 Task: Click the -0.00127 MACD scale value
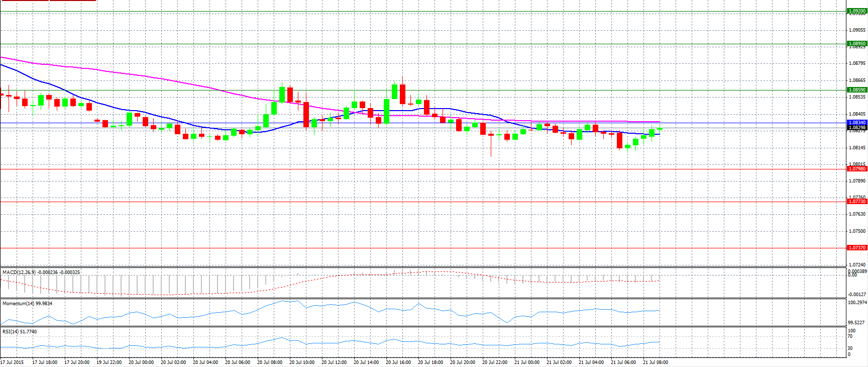tap(857, 295)
